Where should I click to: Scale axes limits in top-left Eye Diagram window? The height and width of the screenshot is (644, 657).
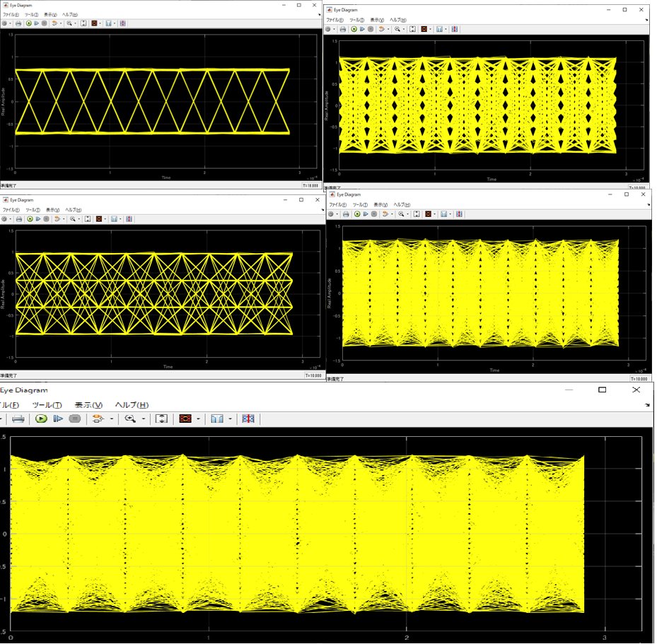point(83,23)
